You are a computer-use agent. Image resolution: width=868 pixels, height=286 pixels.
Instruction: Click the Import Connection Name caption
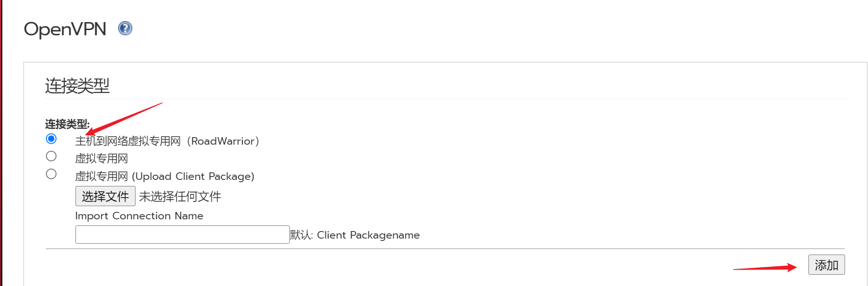coord(139,216)
